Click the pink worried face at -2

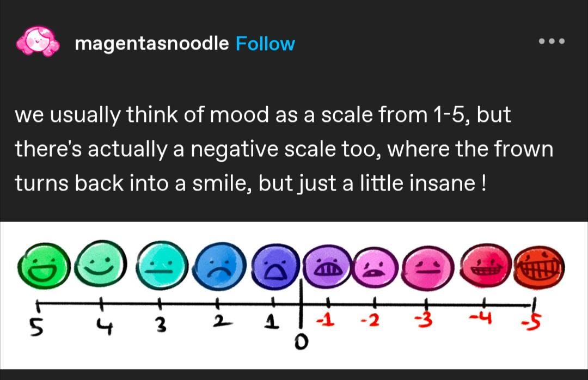point(375,267)
